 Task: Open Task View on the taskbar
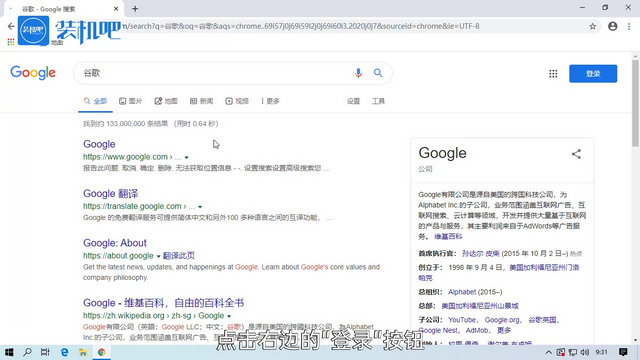click(45, 352)
